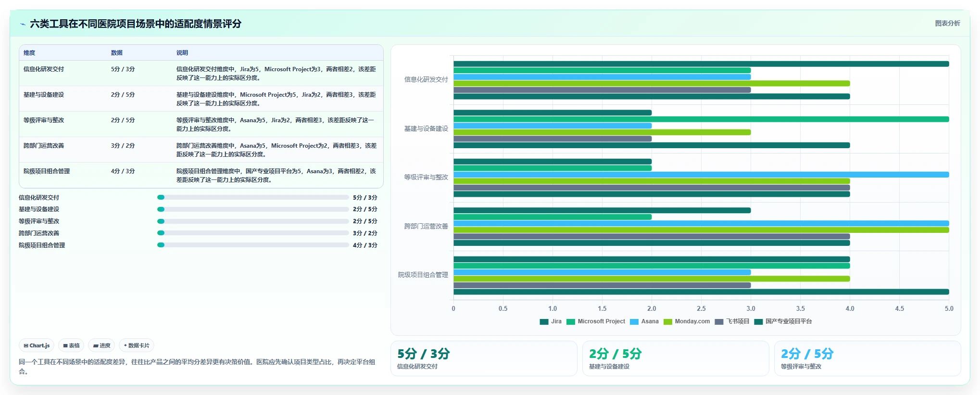Select the 进度 tag chip

click(x=101, y=345)
